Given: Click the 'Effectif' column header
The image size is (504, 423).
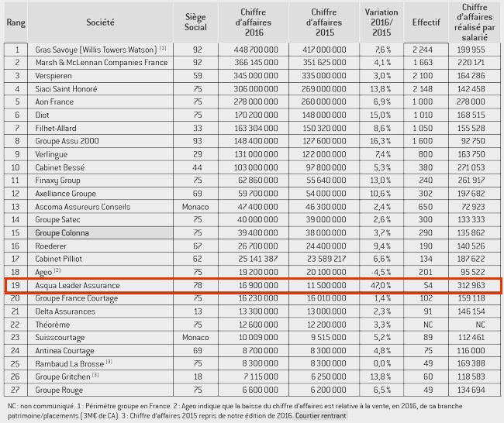Looking at the screenshot, I should 426,22.
